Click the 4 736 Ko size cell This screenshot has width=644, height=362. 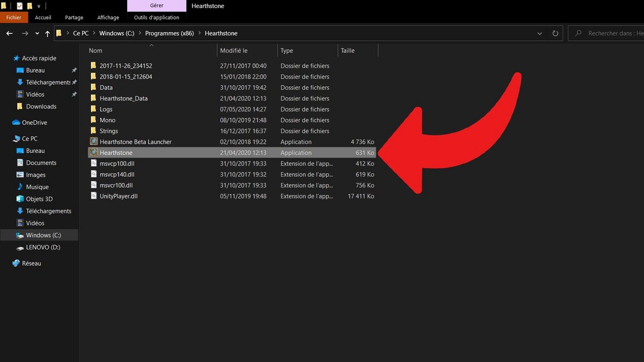362,142
